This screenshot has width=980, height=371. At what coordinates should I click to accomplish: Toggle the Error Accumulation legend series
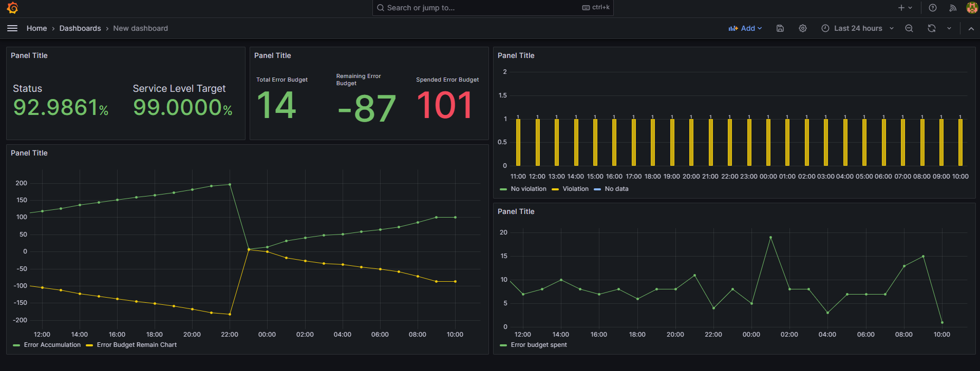(52, 345)
